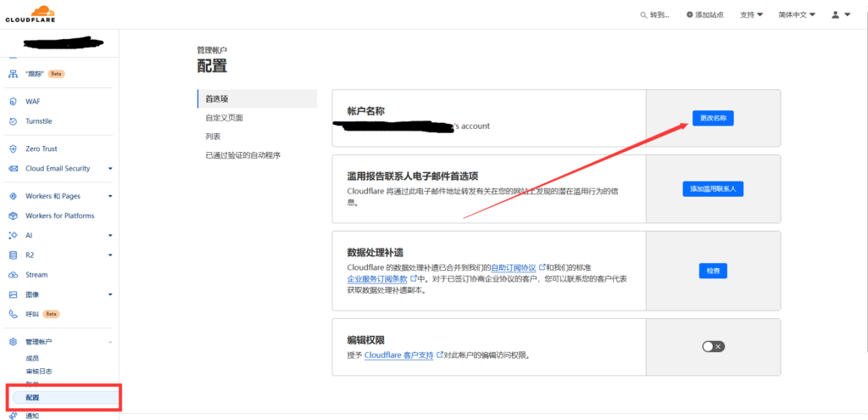Expand the Workers 和 Pages arrow
Viewport: 868px width, 420px height.
coord(110,196)
